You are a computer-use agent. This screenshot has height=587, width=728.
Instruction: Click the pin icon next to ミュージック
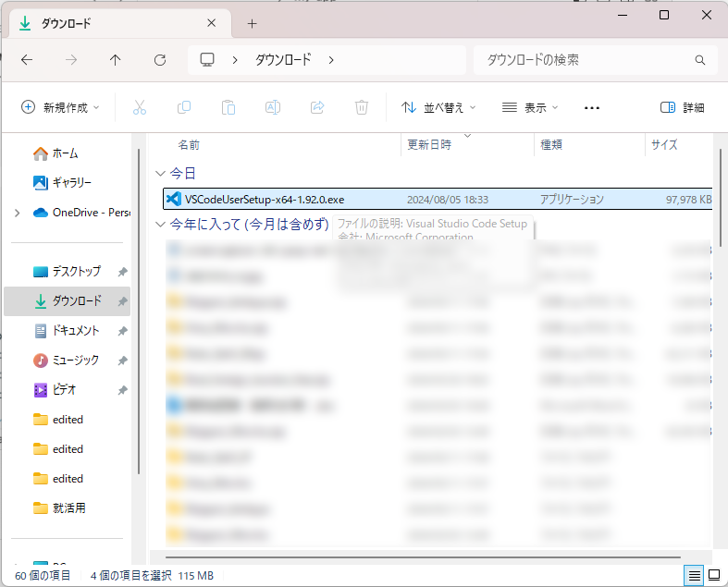coord(123,361)
